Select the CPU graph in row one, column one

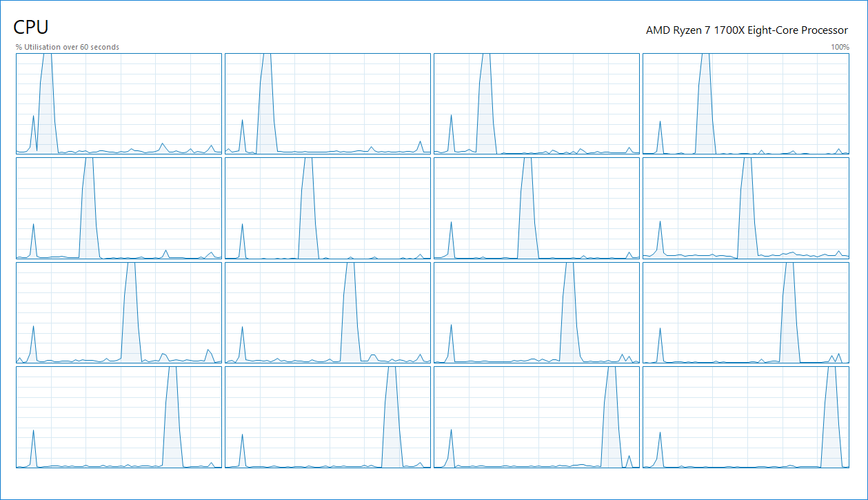[119, 104]
